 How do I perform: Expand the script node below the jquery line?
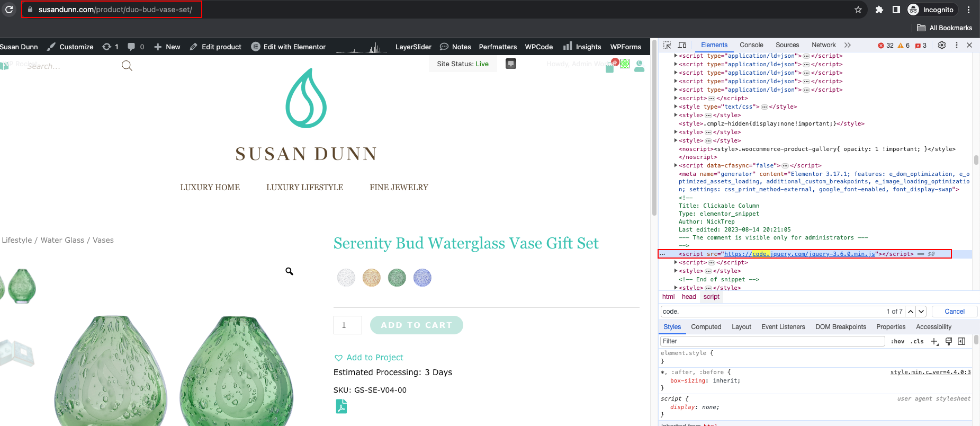pos(676,262)
